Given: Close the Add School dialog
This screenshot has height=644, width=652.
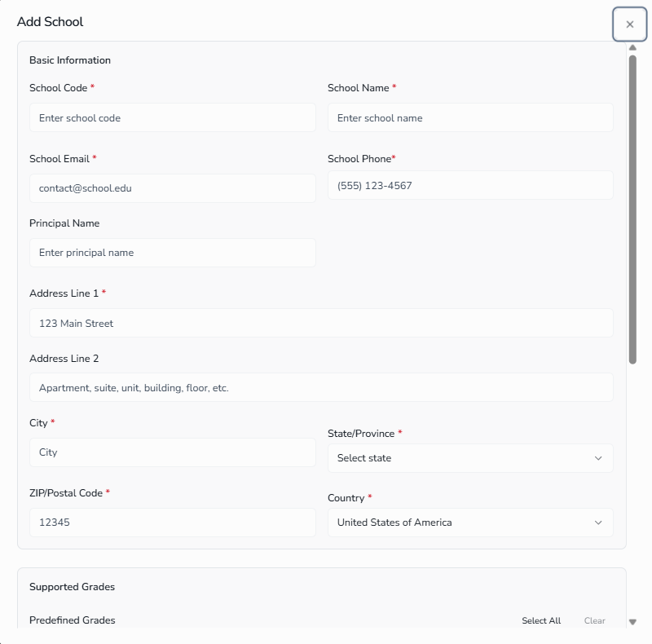Looking at the screenshot, I should pos(629,24).
